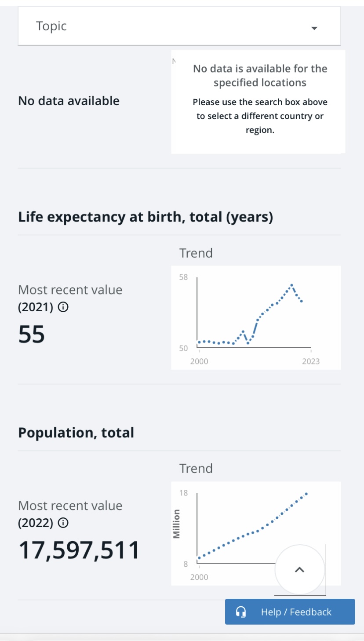The image size is (364, 641).
Task: Click the life expectancy value 55
Action: pyautogui.click(x=32, y=335)
